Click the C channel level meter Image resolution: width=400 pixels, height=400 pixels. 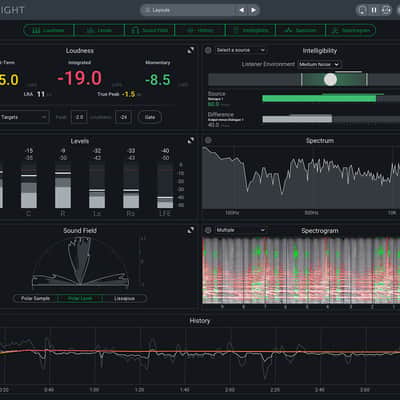(x=29, y=185)
